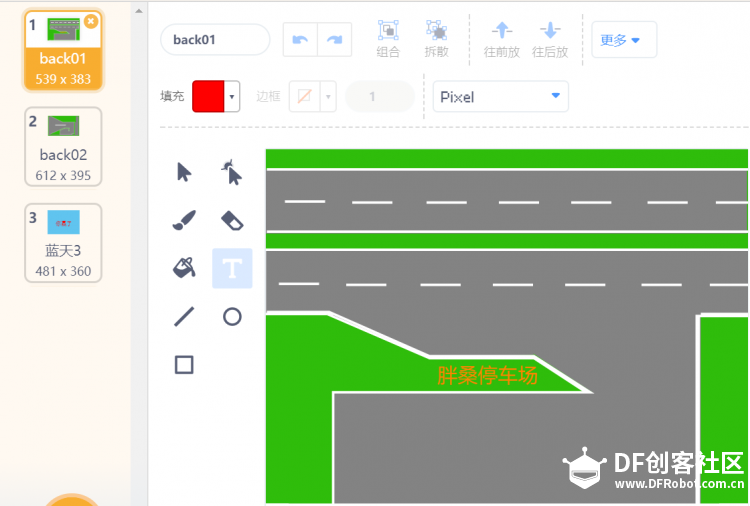The height and width of the screenshot is (506, 750).
Task: Select the Reshape tool
Action: pos(232,172)
